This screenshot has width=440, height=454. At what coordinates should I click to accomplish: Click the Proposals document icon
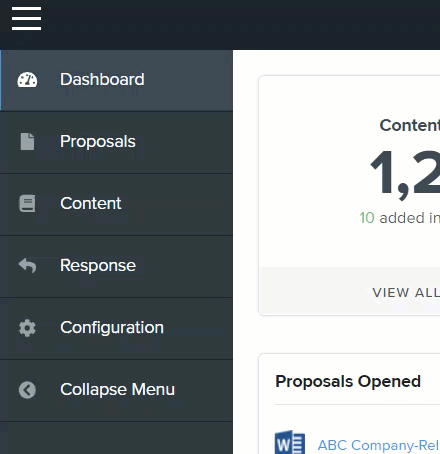tap(27, 142)
